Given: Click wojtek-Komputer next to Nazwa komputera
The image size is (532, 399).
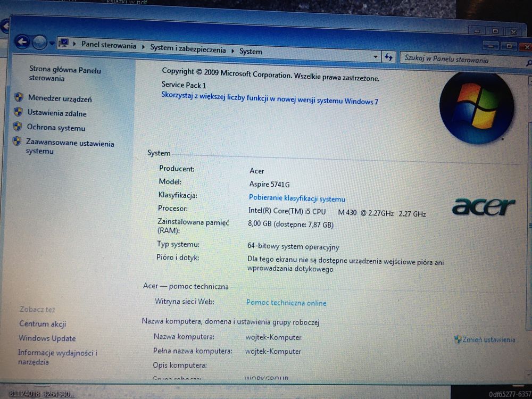Looking at the screenshot, I should tap(273, 337).
